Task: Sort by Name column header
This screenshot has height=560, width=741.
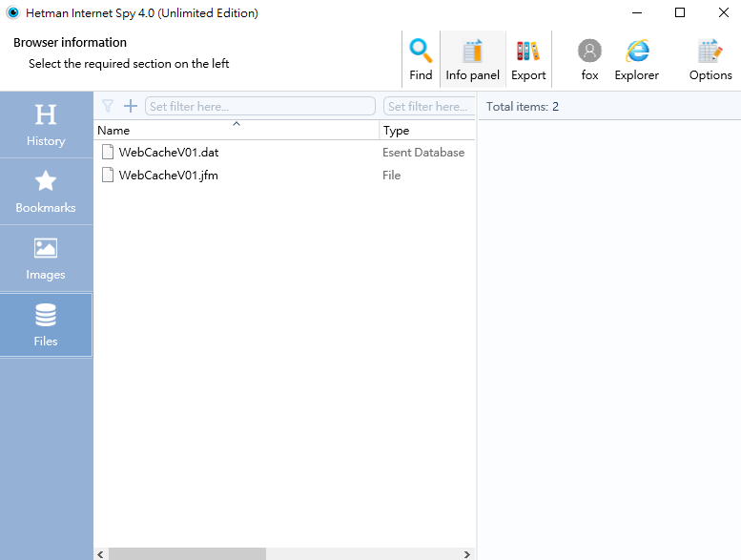Action: tap(237, 130)
